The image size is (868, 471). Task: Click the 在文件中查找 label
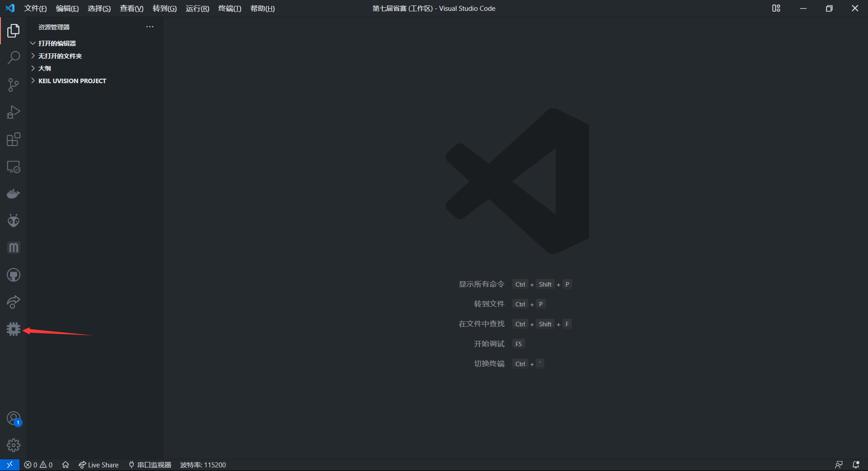(481, 324)
